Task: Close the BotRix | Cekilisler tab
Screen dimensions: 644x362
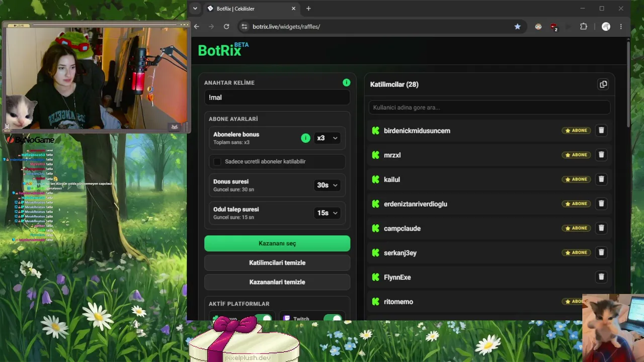Action: pyautogui.click(x=293, y=9)
